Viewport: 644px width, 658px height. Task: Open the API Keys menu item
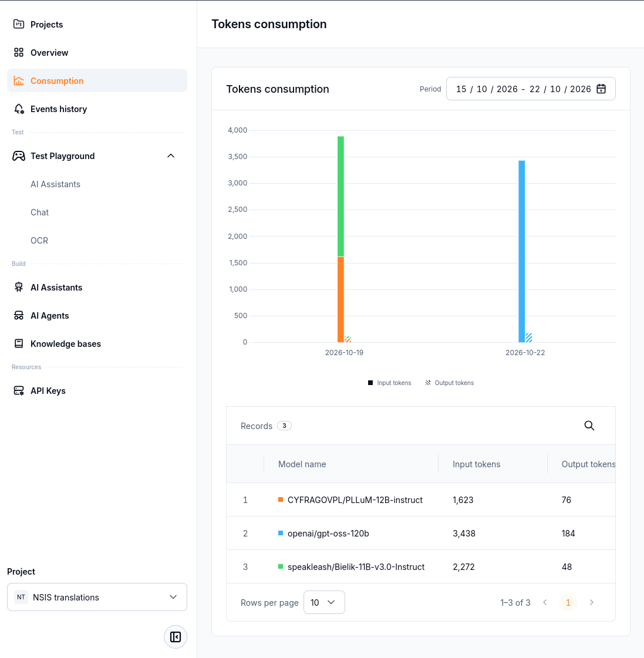(97, 391)
